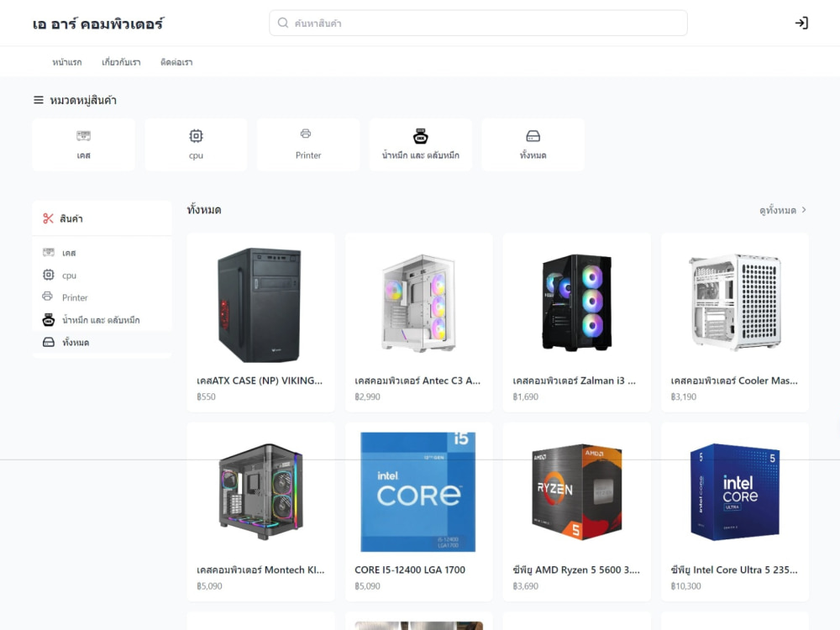The width and height of the screenshot is (840, 630).
Task: Click title เคสคอมพิวเตอร์ Antec C3 A...
Action: (417, 381)
